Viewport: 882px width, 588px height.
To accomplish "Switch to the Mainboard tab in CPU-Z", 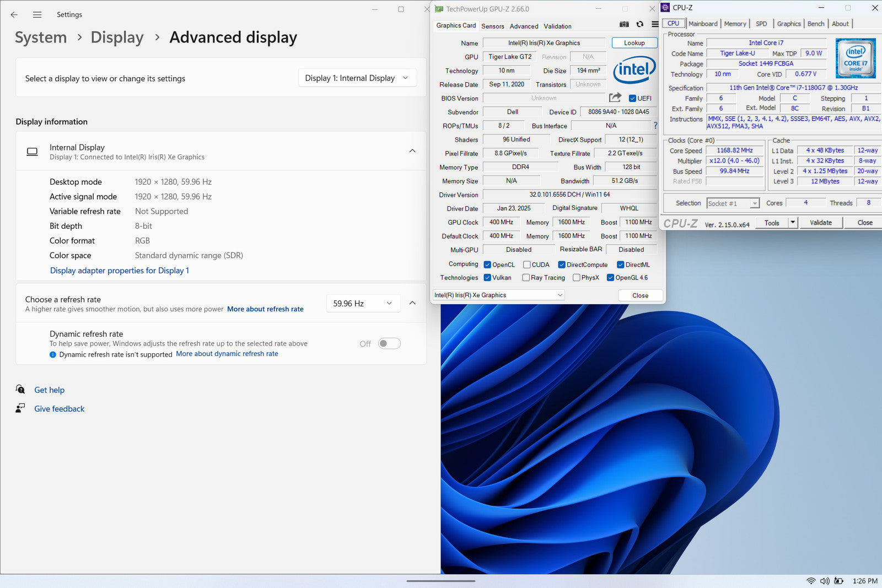I will coord(703,24).
